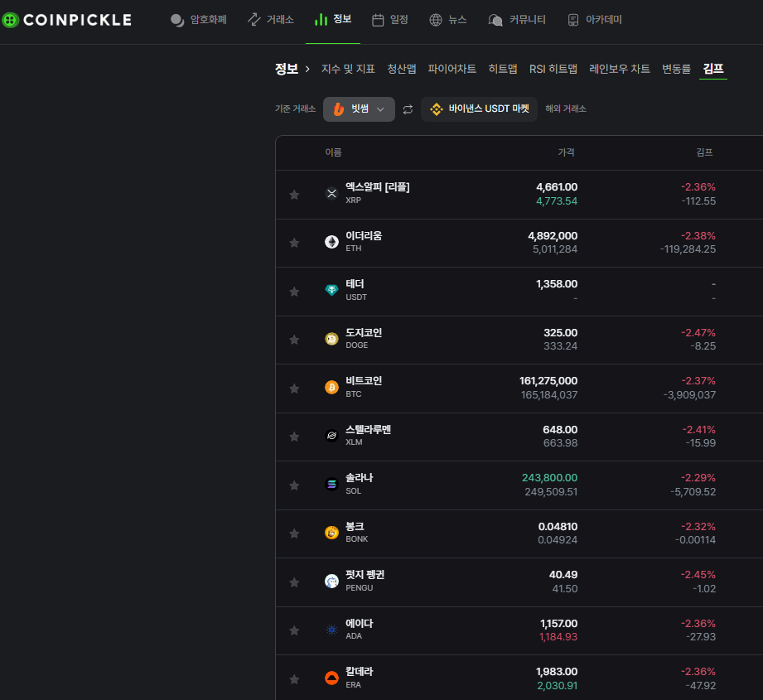Click the Solana coin icon
The image size is (763, 700).
click(x=331, y=484)
